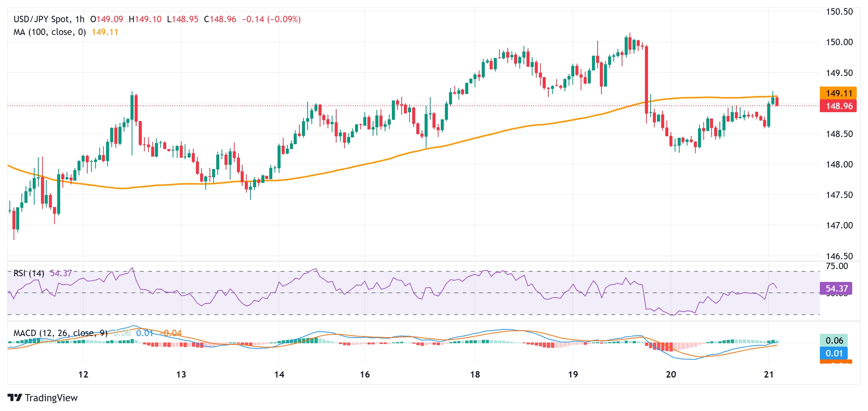Click the TradingView brand text
This screenshot has width=868, height=411.
coord(51,398)
